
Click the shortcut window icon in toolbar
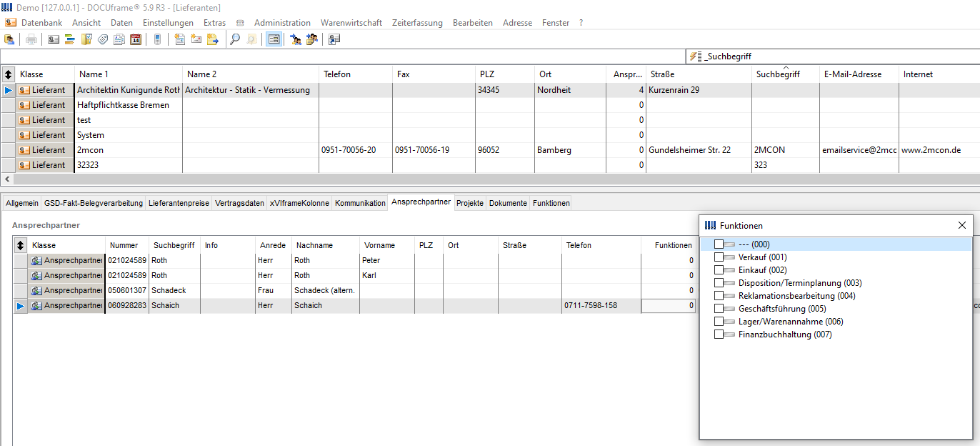(334, 39)
